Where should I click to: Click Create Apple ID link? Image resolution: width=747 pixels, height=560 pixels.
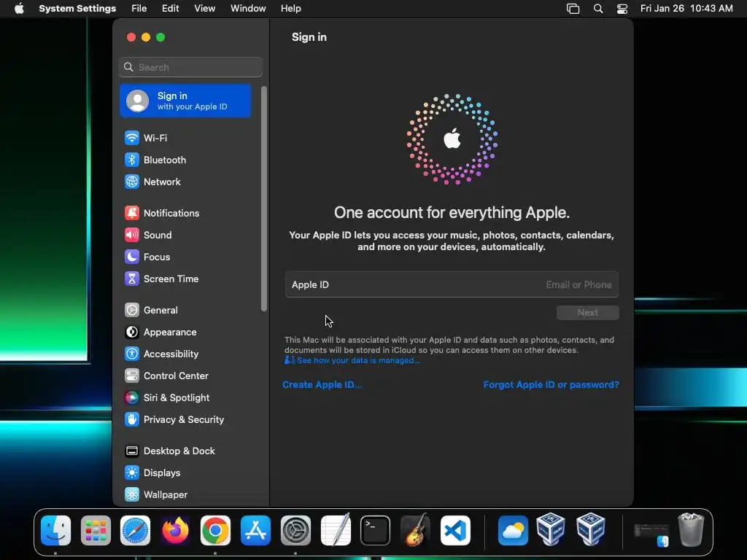pyautogui.click(x=322, y=385)
